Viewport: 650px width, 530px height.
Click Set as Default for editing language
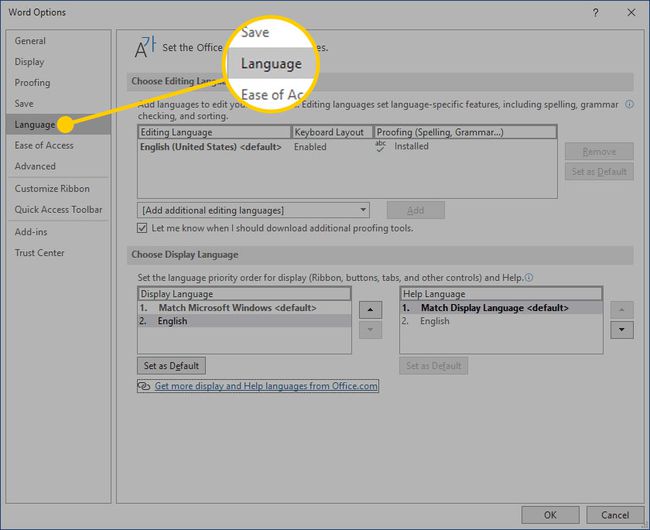599,172
